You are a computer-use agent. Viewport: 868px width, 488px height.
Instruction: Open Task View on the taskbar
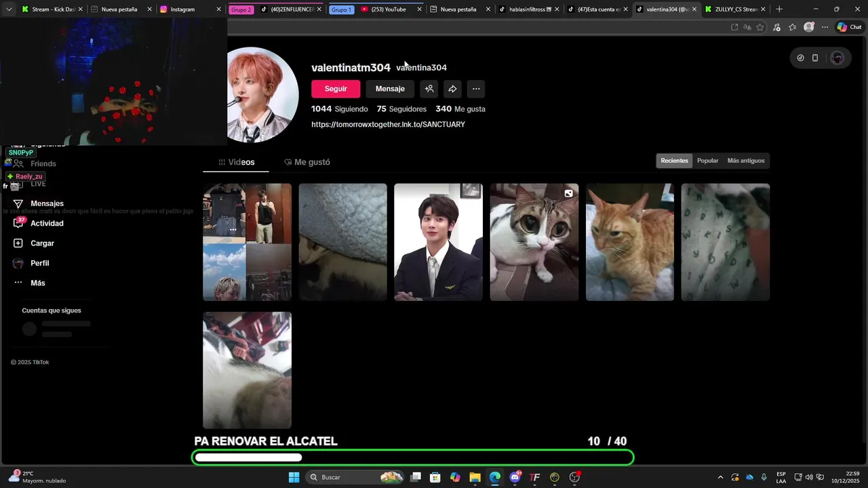[416, 477]
